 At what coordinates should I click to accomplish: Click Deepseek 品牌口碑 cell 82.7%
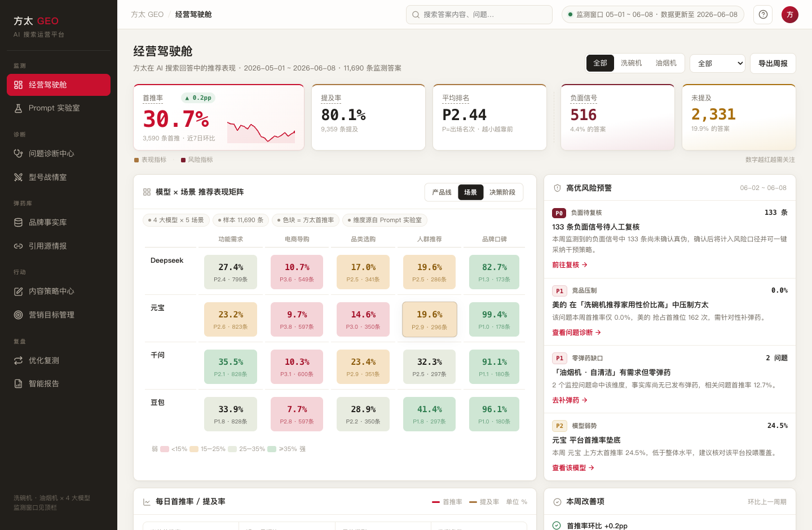tap(495, 272)
